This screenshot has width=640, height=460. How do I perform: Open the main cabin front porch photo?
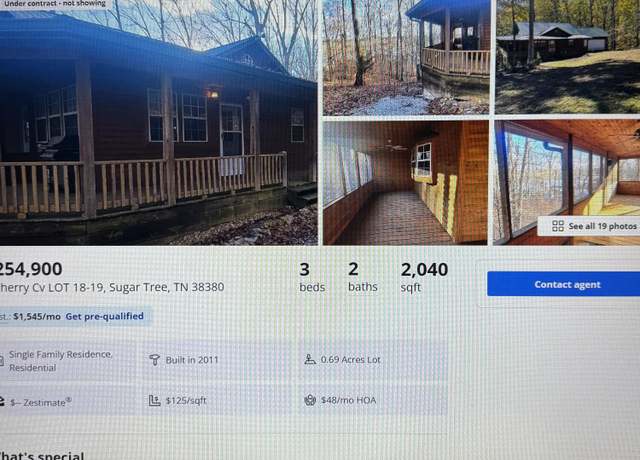[158, 122]
